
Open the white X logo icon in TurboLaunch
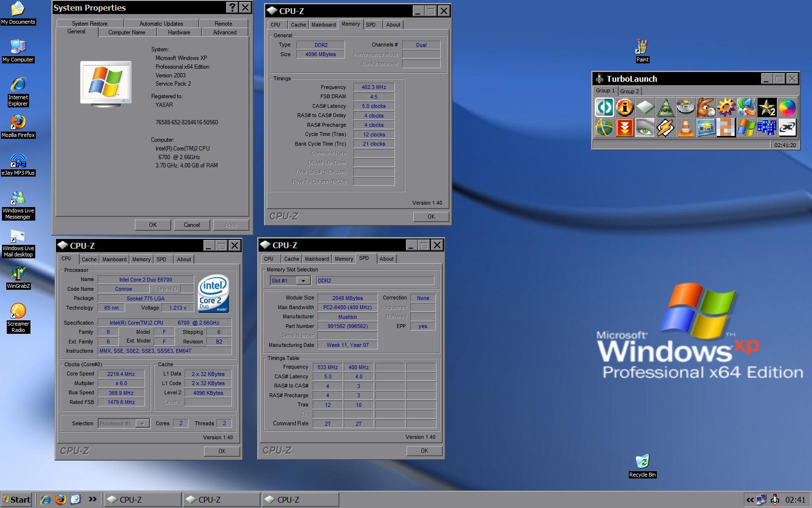(787, 128)
